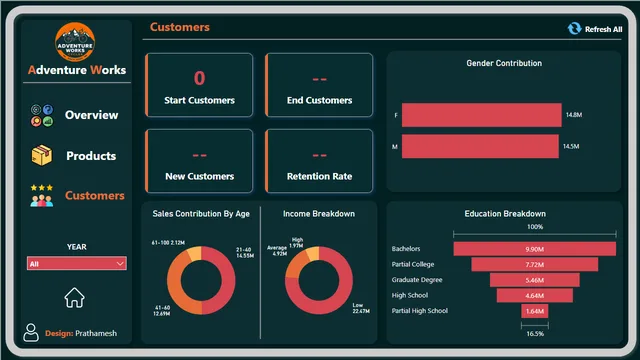
Task: Click the Customers page heading
Action: tap(180, 27)
